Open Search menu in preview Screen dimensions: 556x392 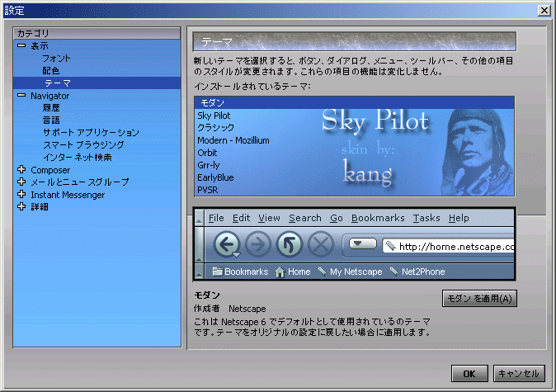(305, 218)
